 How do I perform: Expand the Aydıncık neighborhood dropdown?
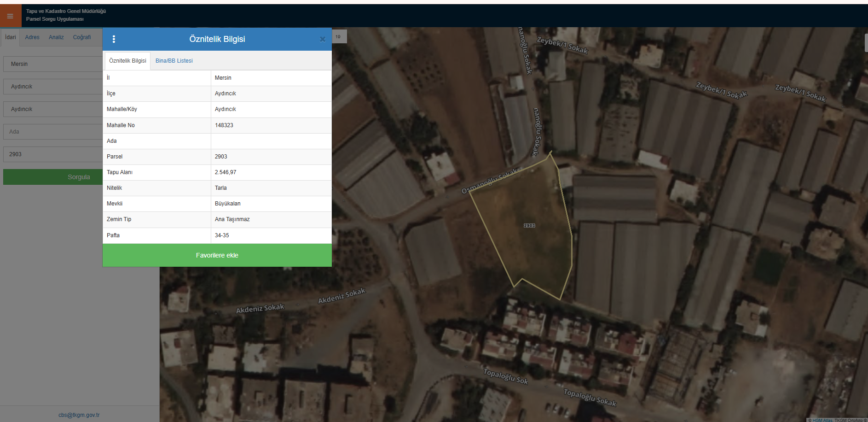53,109
